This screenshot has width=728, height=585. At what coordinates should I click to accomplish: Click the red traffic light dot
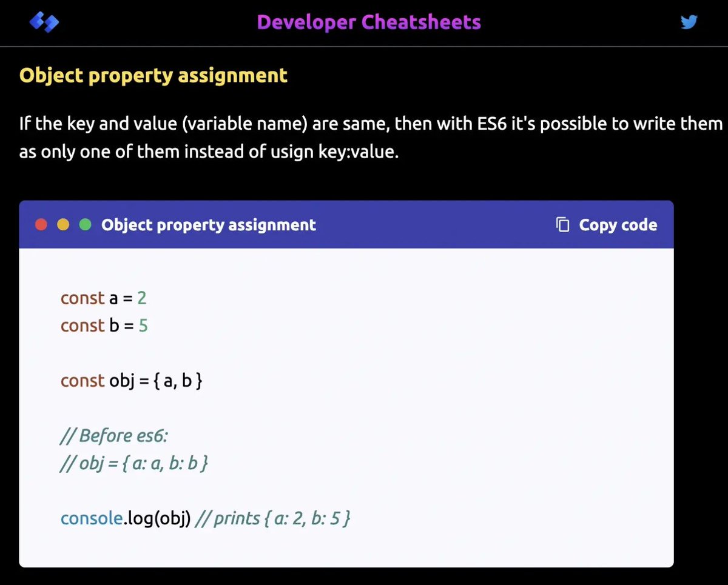(x=41, y=224)
